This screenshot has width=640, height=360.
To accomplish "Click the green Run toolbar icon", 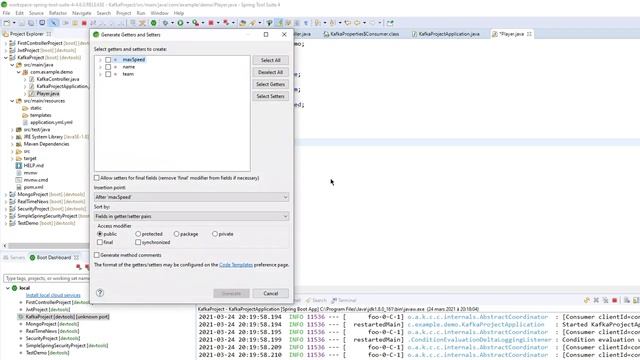I will pyautogui.click(x=180, y=23).
